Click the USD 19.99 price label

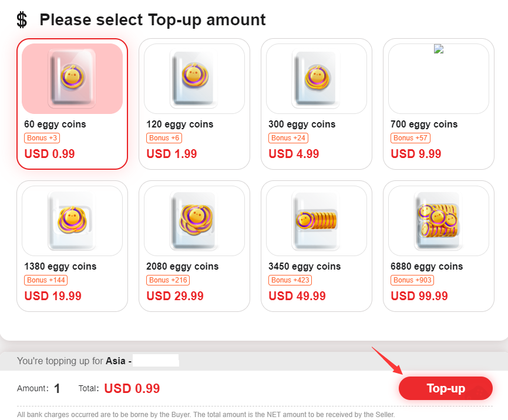click(x=53, y=296)
